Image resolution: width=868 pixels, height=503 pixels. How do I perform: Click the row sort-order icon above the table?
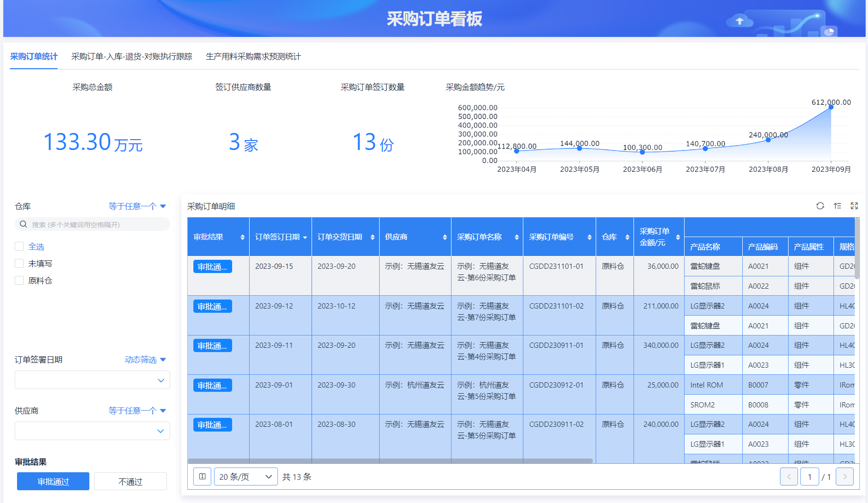pyautogui.click(x=837, y=206)
